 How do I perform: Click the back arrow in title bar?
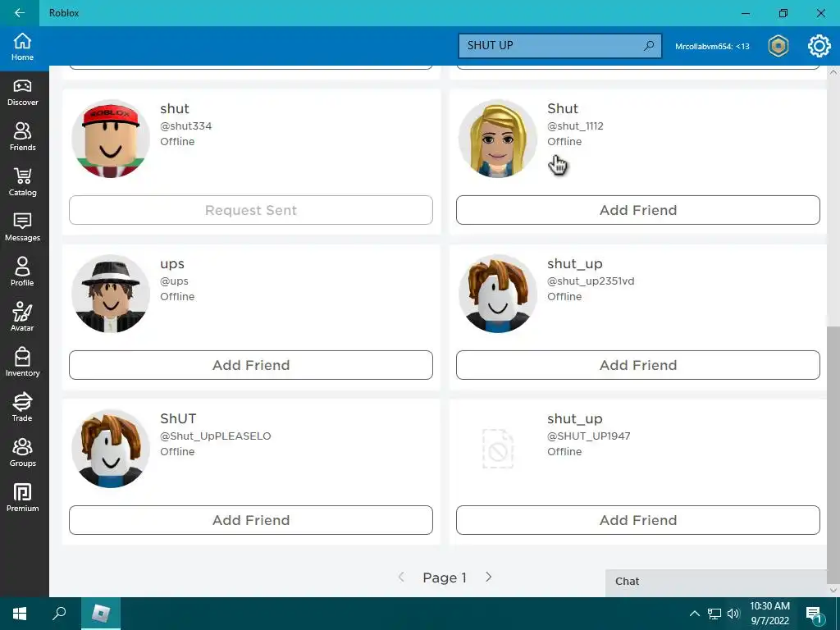tap(20, 13)
